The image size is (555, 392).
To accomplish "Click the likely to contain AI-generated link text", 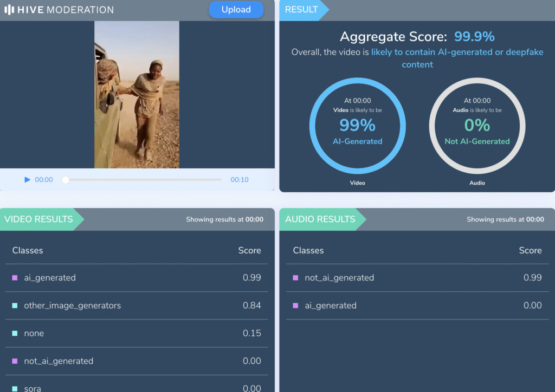I will coord(457,53).
